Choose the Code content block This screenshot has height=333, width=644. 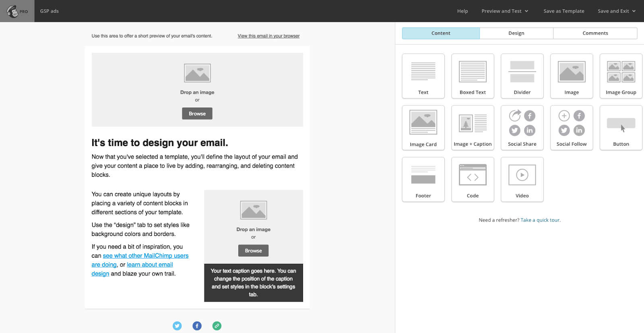[x=473, y=180]
